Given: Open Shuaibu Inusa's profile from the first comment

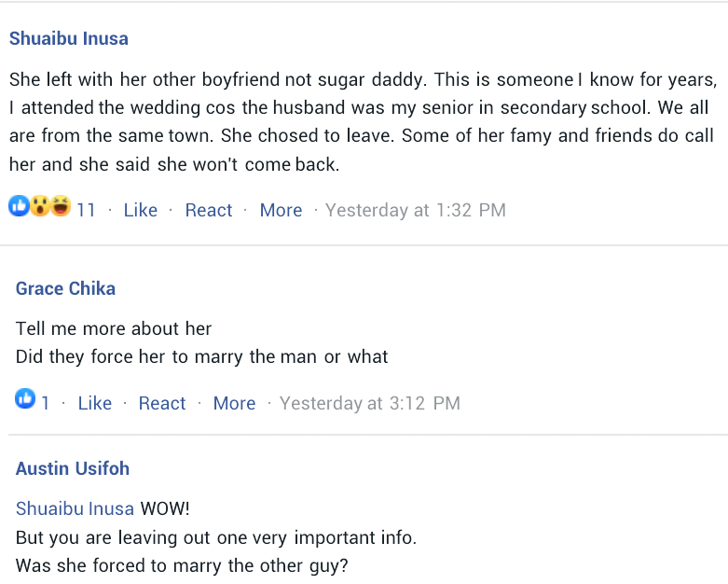Looking at the screenshot, I should tap(69, 38).
